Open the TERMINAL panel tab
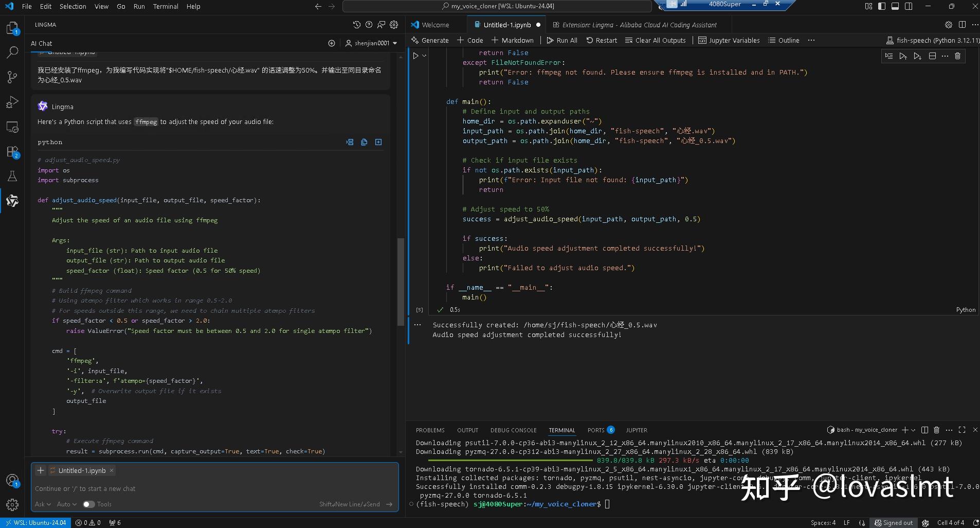Image resolution: width=980 pixels, height=528 pixels. [561, 430]
